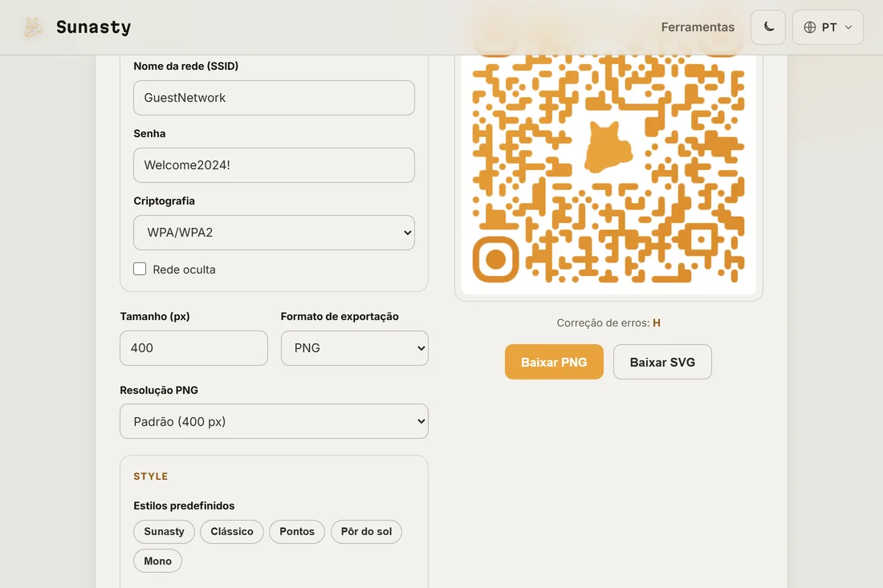Open the Formato de exportação dropdown

pyautogui.click(x=355, y=347)
